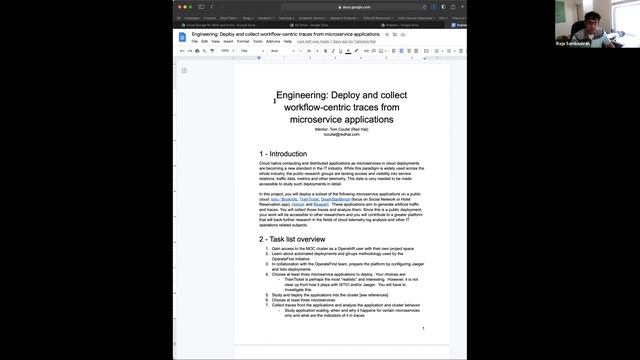640x360 pixels.
Task: Open the Insert menu
Action: (228, 42)
